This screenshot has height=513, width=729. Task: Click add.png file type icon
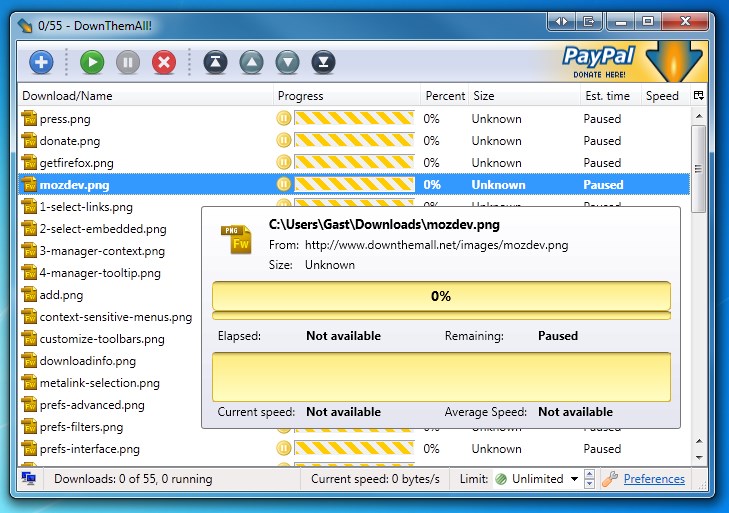tap(29, 294)
